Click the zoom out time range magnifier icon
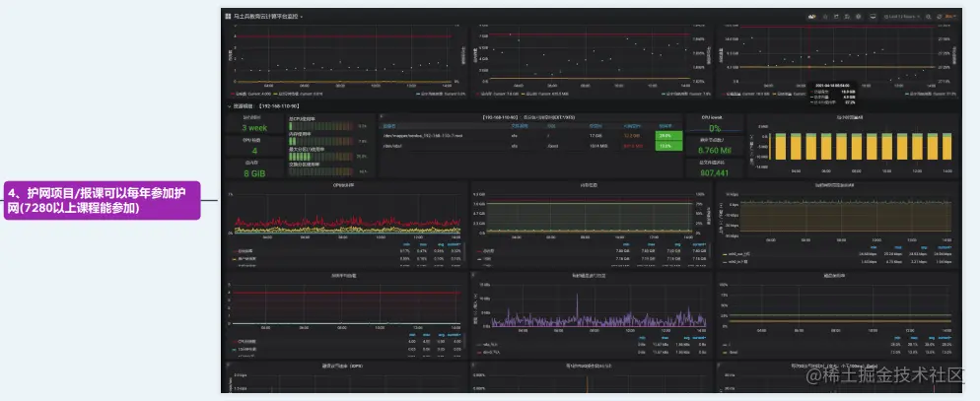This screenshot has height=401, width=980. 928,17
